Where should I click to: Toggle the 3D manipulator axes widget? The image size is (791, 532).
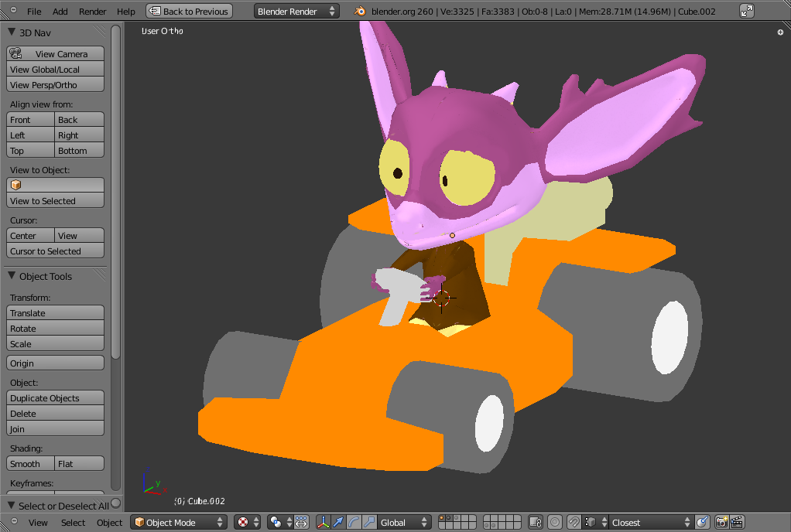(x=323, y=523)
